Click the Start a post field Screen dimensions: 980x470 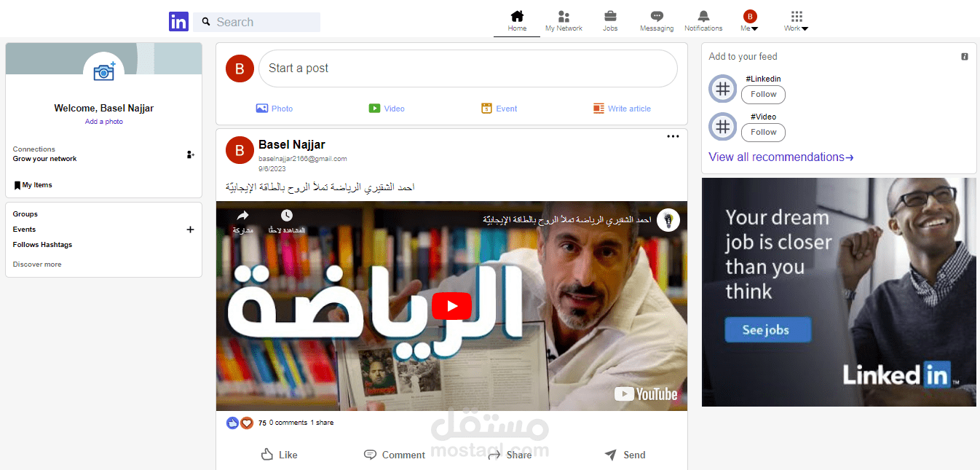[468, 68]
